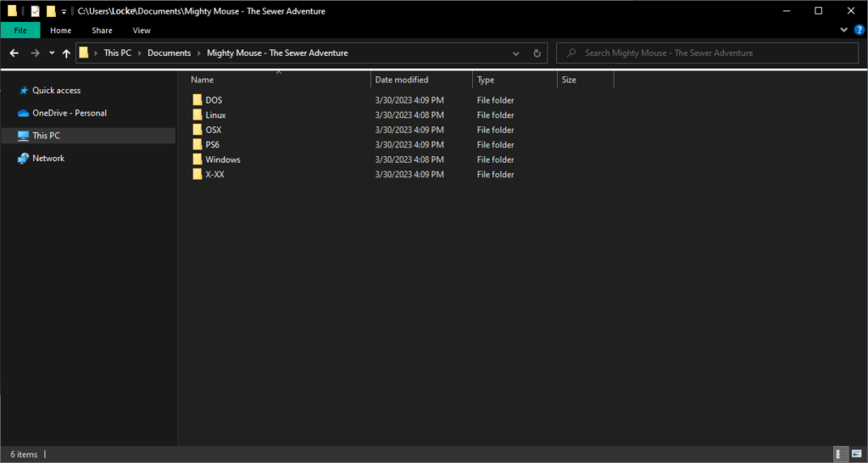The image size is (868, 463).
Task: Expand the address bar history dropdown
Action: pos(516,53)
